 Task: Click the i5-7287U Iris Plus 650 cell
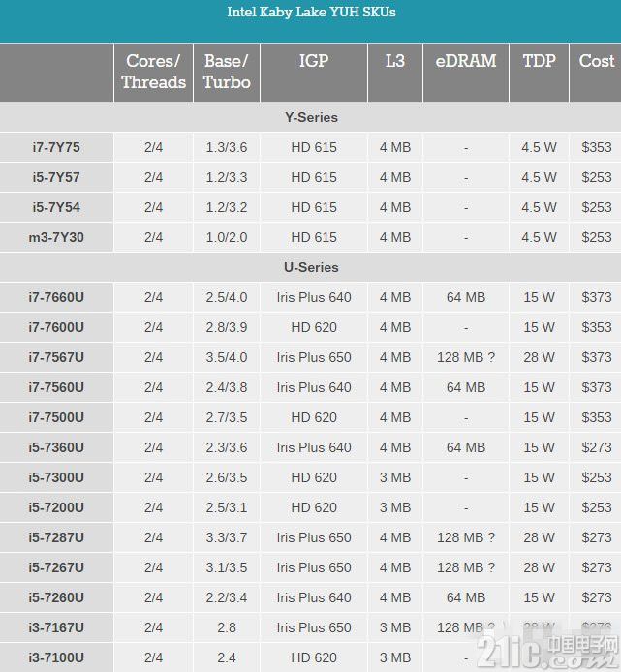tap(314, 537)
